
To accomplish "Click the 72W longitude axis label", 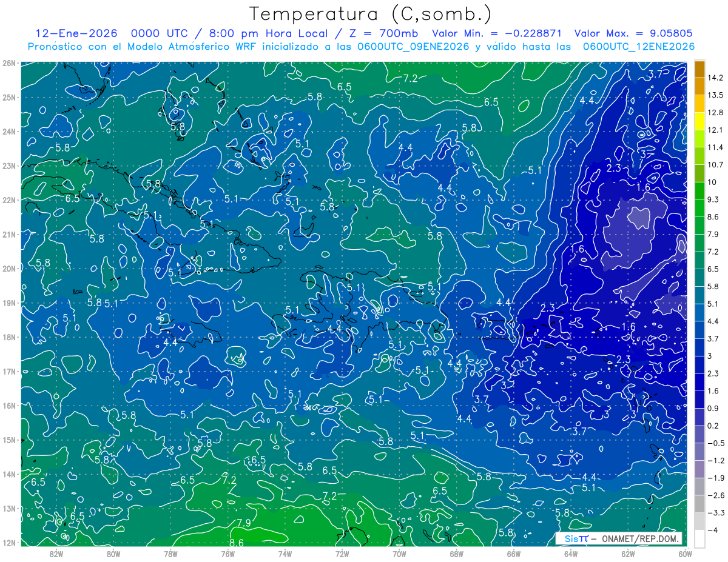I will [342, 553].
